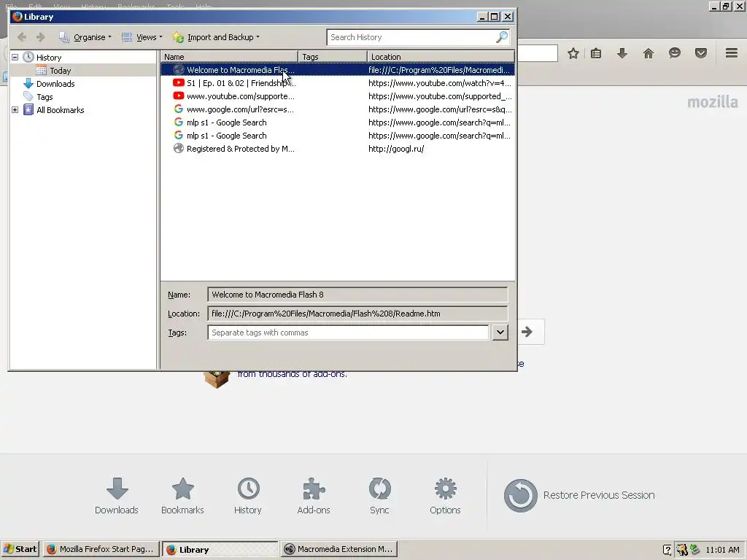Click the Tags input field

click(348, 332)
